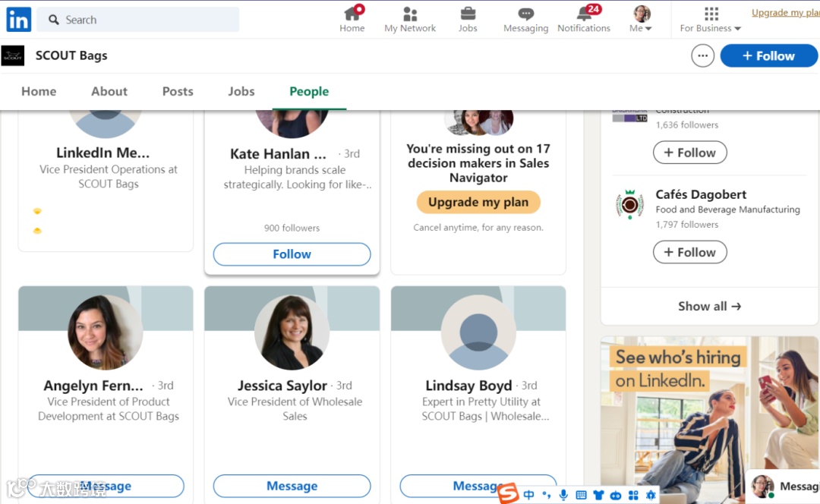The width and height of the screenshot is (820, 504).
Task: Open the IME skin shirt icon
Action: [x=598, y=495]
